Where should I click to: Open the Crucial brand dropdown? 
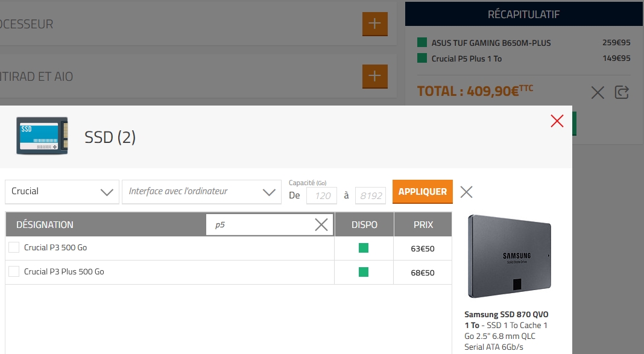coord(62,192)
